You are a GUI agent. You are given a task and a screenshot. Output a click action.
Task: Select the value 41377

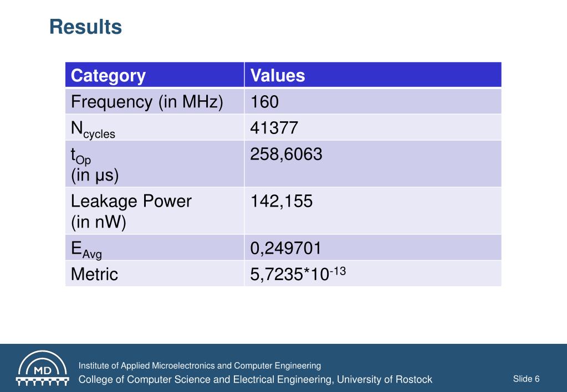tap(274, 127)
